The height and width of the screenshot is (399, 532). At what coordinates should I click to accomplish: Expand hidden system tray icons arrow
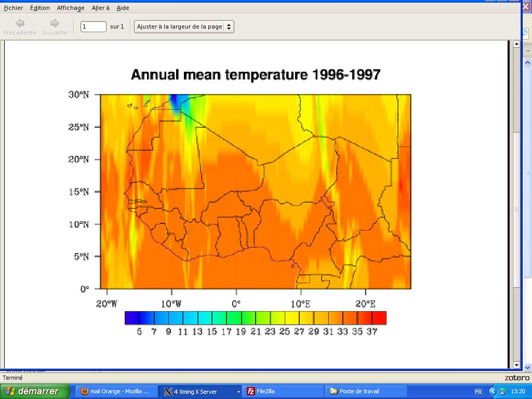[x=493, y=391]
